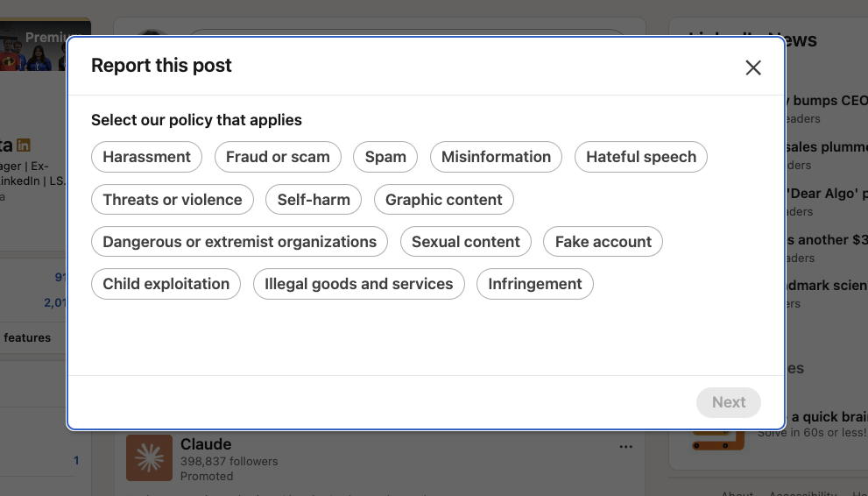The width and height of the screenshot is (868, 496).
Task: Click the Claude company logo
Action: tap(149, 458)
